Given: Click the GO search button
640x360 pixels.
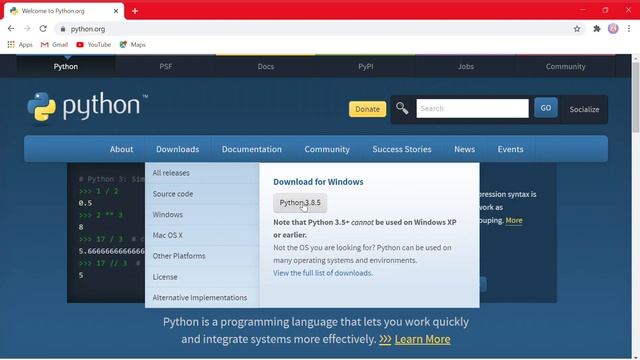Looking at the screenshot, I should pyautogui.click(x=546, y=108).
